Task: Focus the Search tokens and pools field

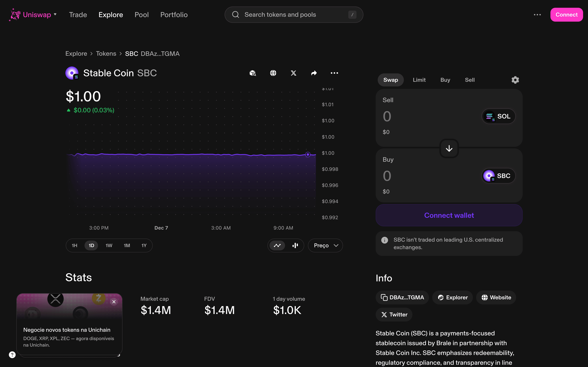Action: tap(294, 15)
